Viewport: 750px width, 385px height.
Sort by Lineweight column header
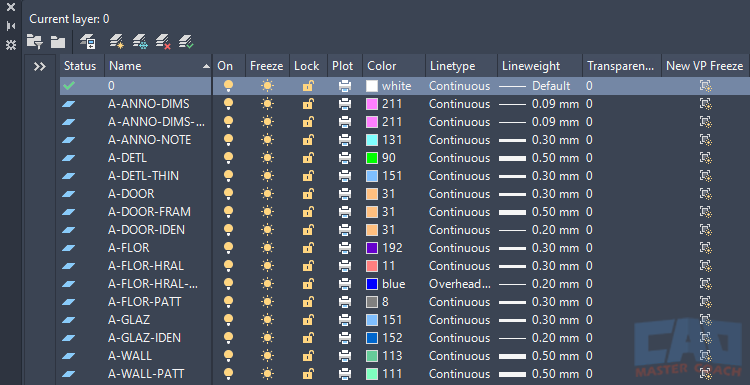[x=540, y=66]
